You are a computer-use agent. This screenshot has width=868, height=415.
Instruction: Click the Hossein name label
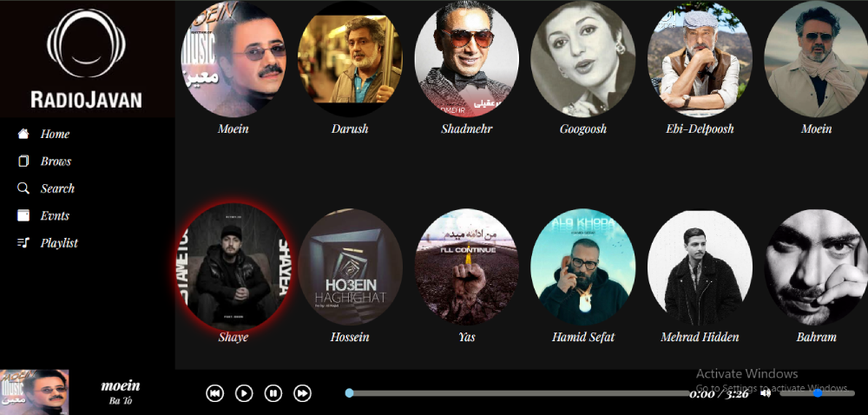point(350,337)
